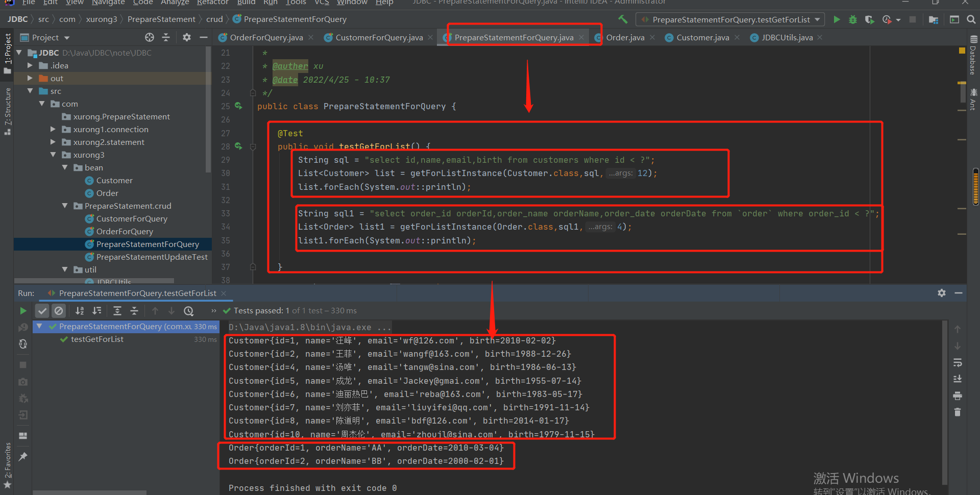This screenshot has width=980, height=495.
Task: Click the pin tab icon in Run sidebar
Action: tap(23, 457)
